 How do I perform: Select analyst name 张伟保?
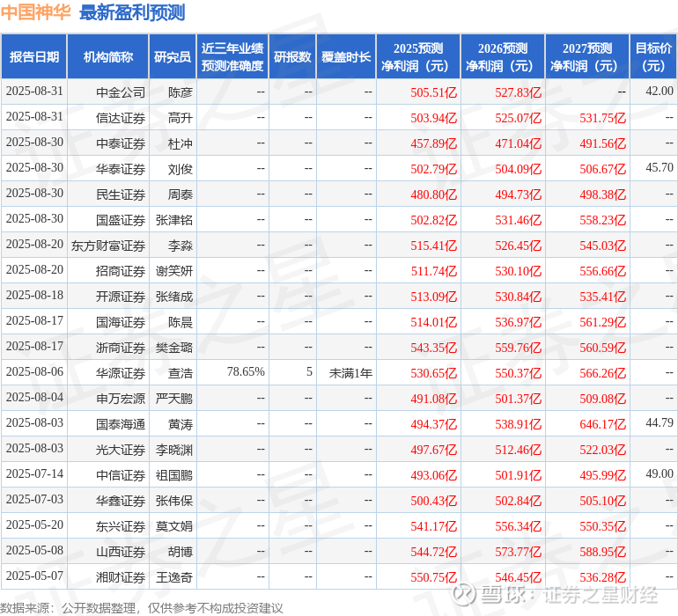(174, 501)
